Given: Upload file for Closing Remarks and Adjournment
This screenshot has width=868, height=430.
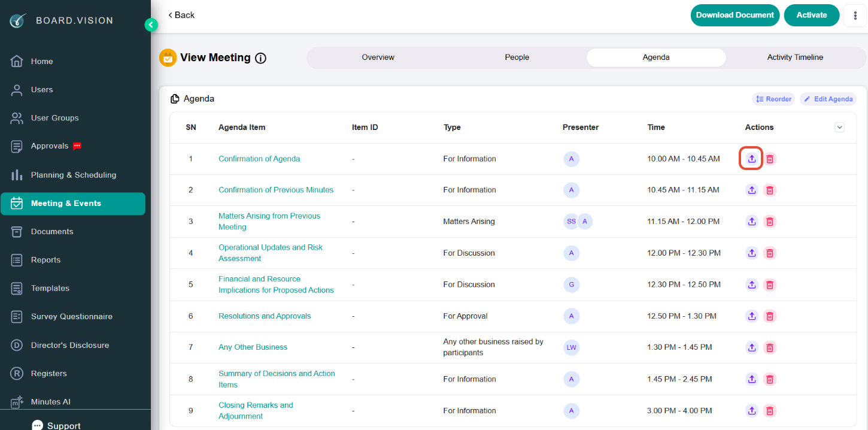Looking at the screenshot, I should coord(752,411).
